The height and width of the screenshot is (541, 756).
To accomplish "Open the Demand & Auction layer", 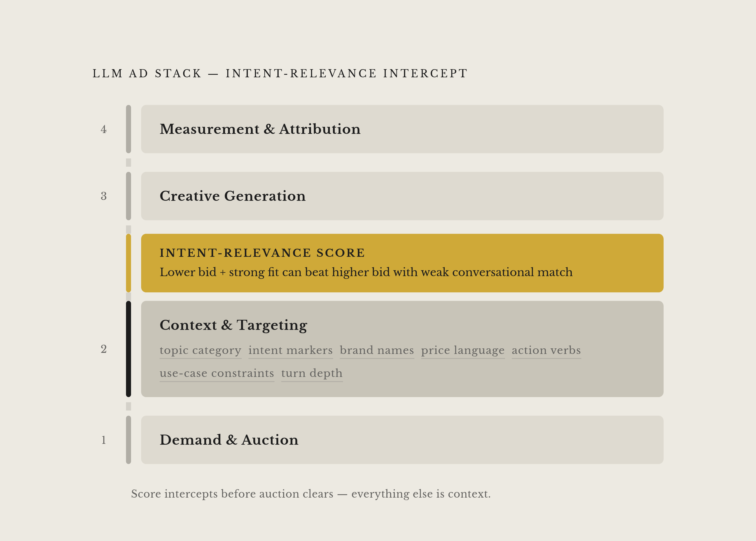I will tap(402, 440).
